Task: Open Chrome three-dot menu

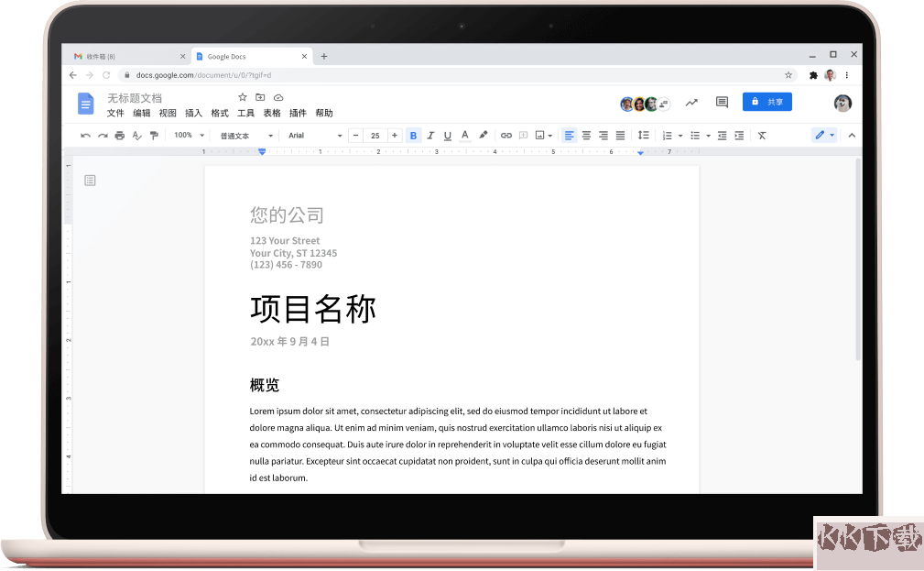Action: (x=847, y=75)
